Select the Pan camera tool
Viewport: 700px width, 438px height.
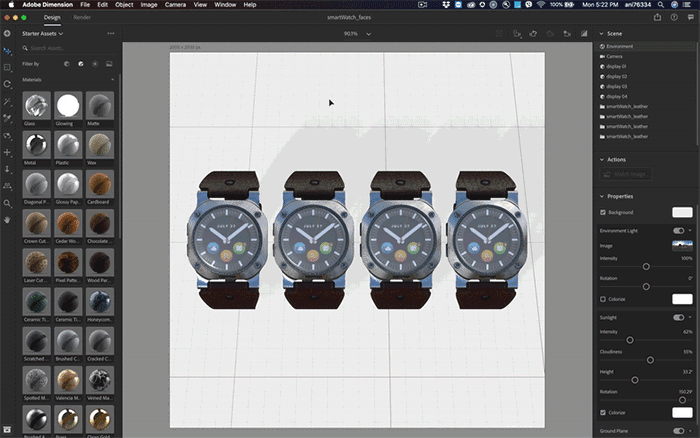click(7, 152)
